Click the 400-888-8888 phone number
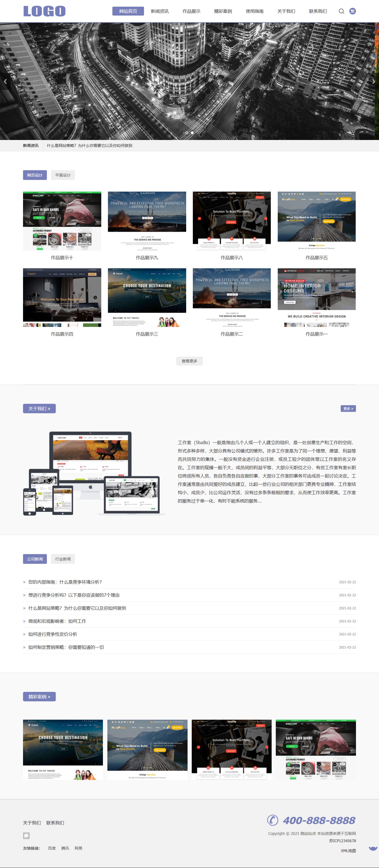The width and height of the screenshot is (379, 868). pos(319,820)
